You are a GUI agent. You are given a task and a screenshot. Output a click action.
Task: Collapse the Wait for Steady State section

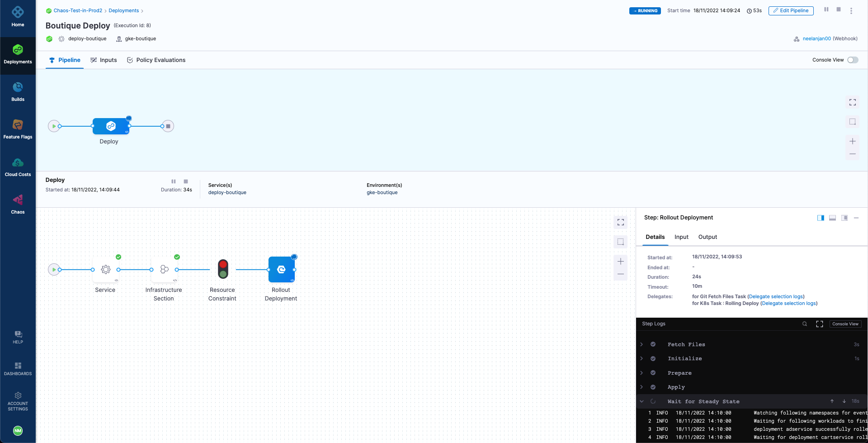pyautogui.click(x=642, y=401)
